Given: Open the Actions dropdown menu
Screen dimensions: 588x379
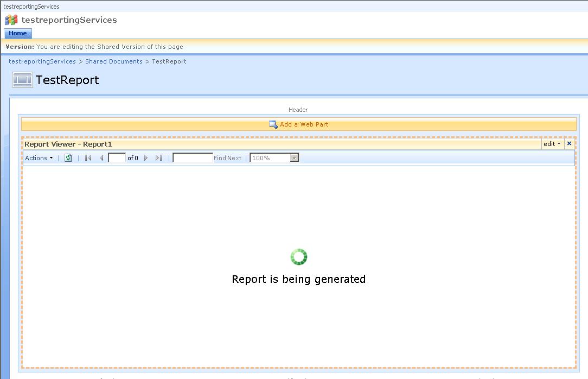Looking at the screenshot, I should click(39, 158).
